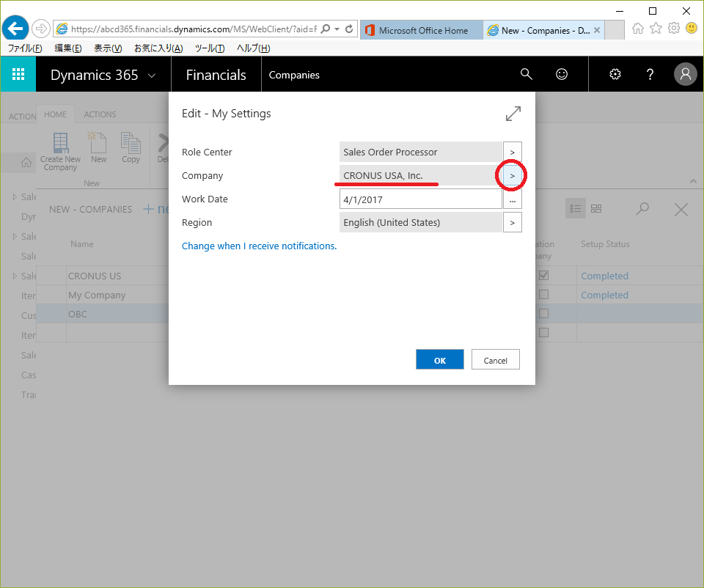
Task: Click the Region field English (United States)
Action: 420,223
